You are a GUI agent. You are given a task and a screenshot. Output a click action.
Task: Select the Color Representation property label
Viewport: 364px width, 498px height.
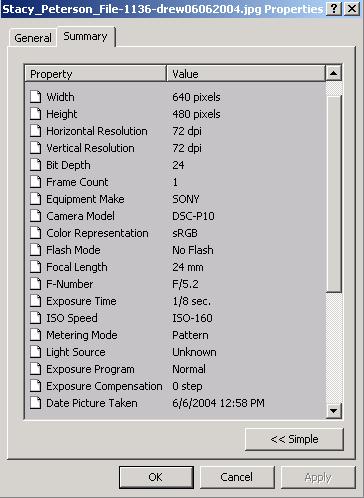point(97,233)
